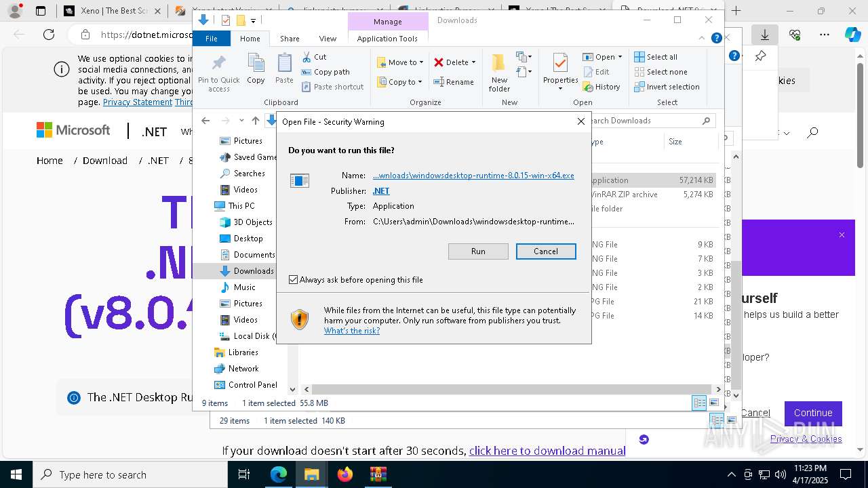The image size is (868, 488).
Task: Select 3D Objects in navigation tree
Action: coord(246,222)
